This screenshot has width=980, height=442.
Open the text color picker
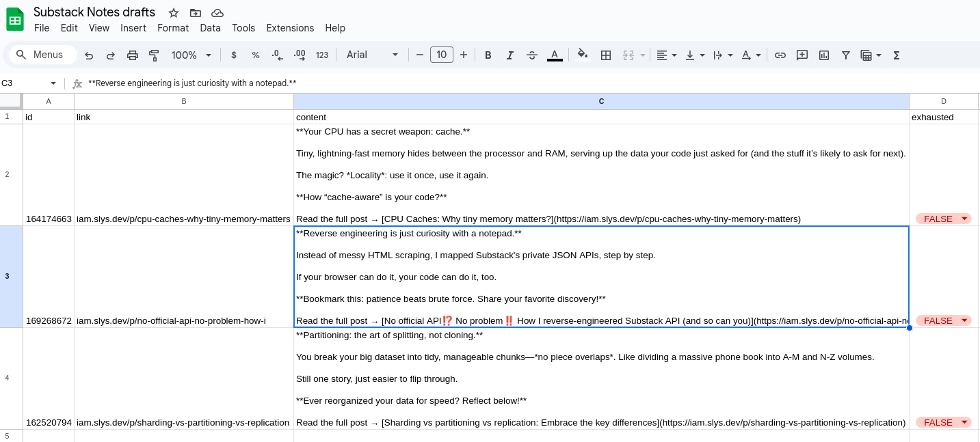(x=555, y=55)
